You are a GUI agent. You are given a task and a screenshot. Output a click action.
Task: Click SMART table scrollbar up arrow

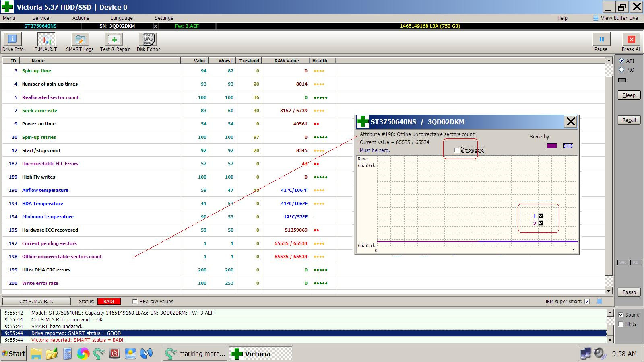pos(609,61)
